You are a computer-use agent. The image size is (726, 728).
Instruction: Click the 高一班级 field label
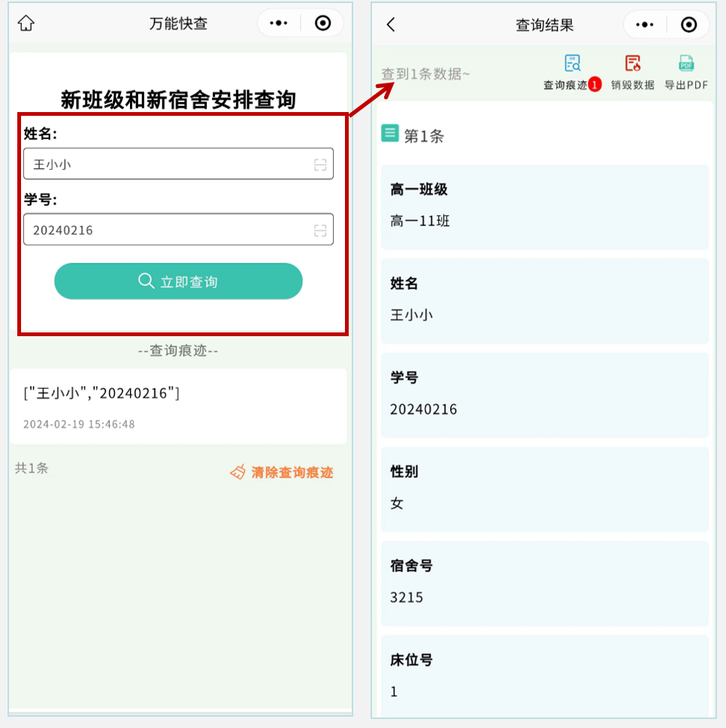[419, 189]
